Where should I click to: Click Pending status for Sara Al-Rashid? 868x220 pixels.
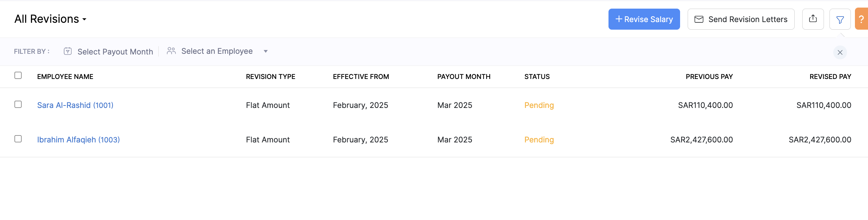(539, 105)
